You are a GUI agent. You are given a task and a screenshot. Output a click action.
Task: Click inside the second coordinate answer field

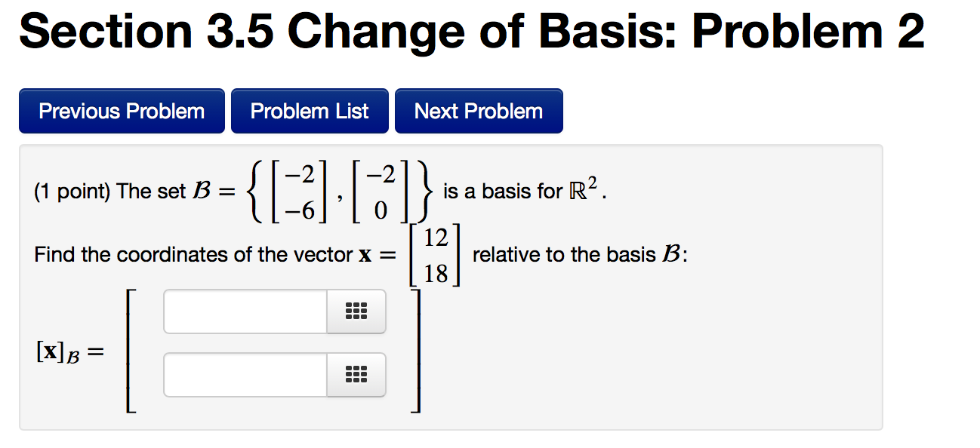pos(242,375)
